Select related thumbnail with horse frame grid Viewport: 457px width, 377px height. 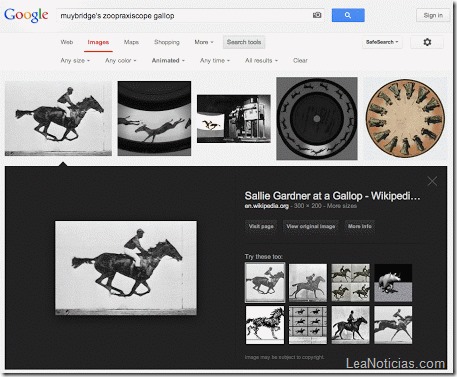pyautogui.click(x=308, y=325)
